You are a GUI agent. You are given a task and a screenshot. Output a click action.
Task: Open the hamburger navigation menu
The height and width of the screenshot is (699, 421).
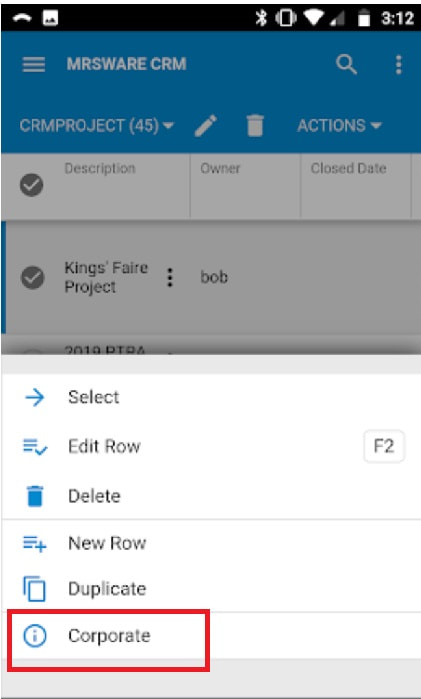(33, 65)
